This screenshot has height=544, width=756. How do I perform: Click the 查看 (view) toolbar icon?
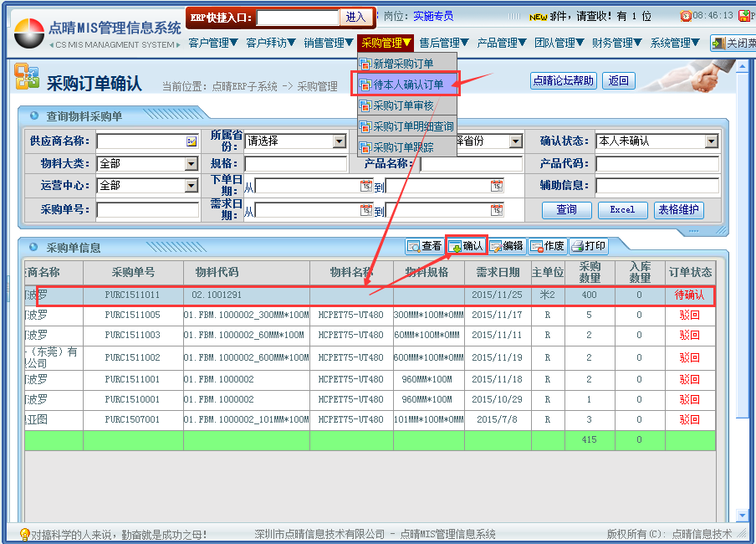click(x=424, y=246)
